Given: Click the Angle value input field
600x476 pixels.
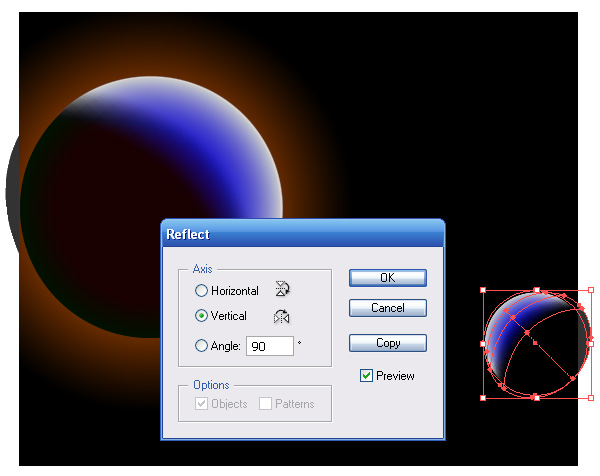Looking at the screenshot, I should (x=270, y=346).
